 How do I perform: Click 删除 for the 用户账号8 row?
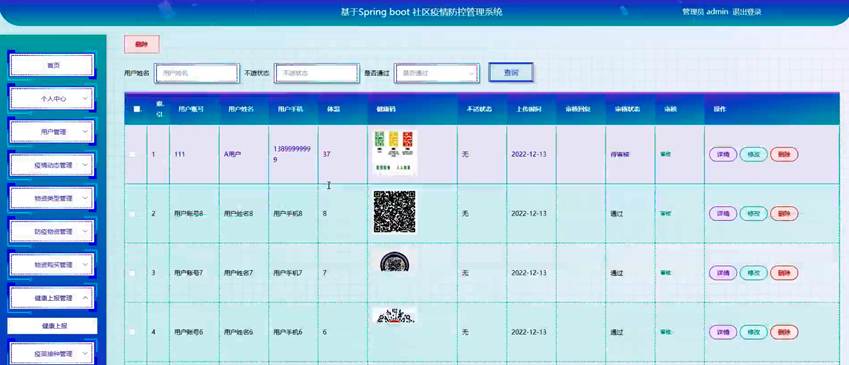(784, 214)
